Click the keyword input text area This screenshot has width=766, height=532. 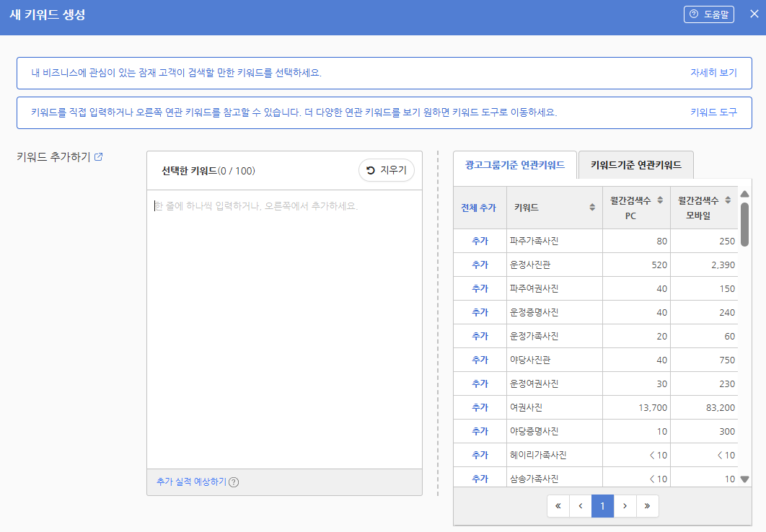[x=284, y=324]
